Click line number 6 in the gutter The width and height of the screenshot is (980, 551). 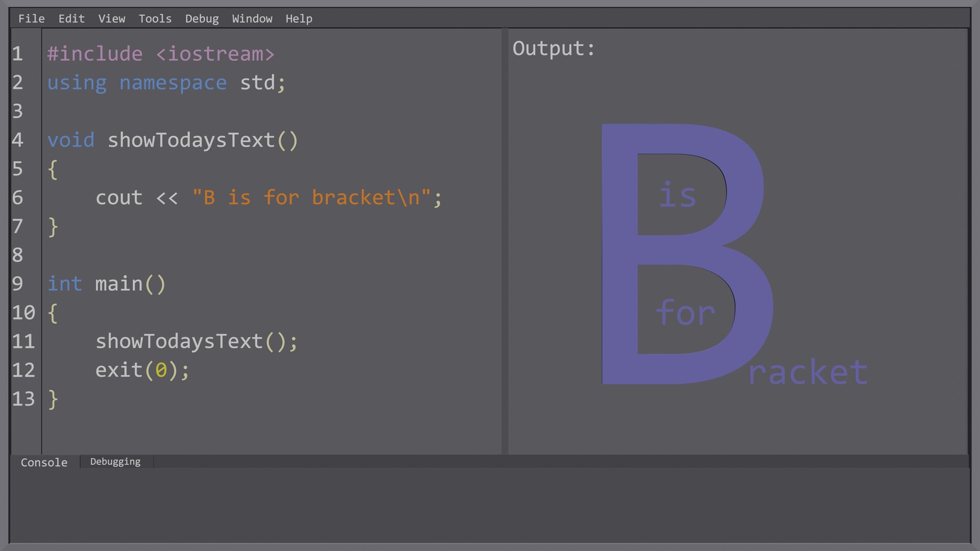tap(17, 198)
